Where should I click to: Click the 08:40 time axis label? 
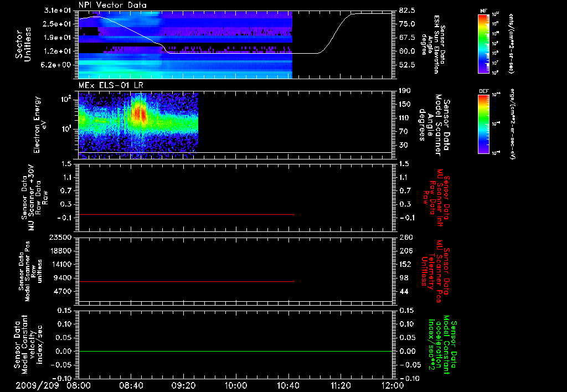[x=131, y=386]
